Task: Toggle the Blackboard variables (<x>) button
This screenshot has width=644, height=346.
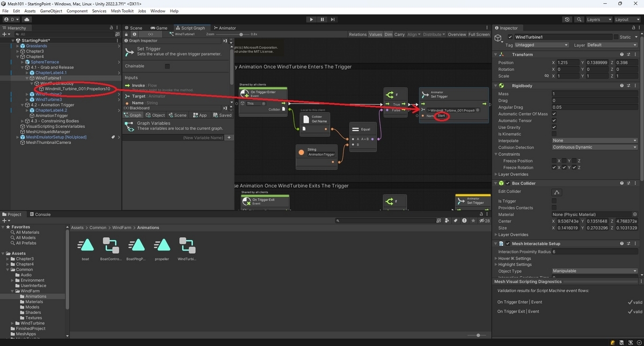Action: click(151, 34)
